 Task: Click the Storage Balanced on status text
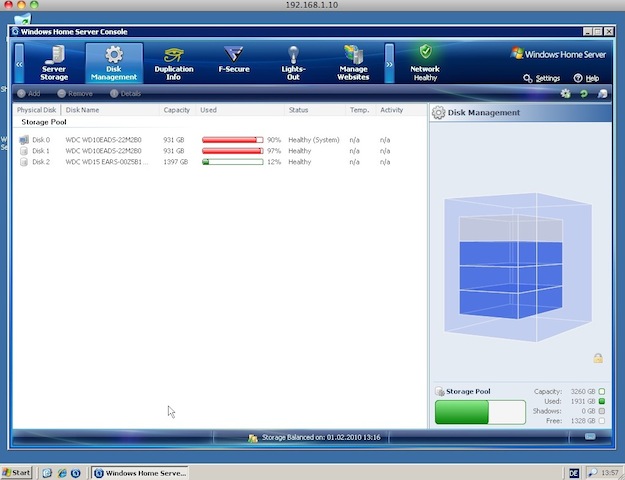(x=321, y=438)
